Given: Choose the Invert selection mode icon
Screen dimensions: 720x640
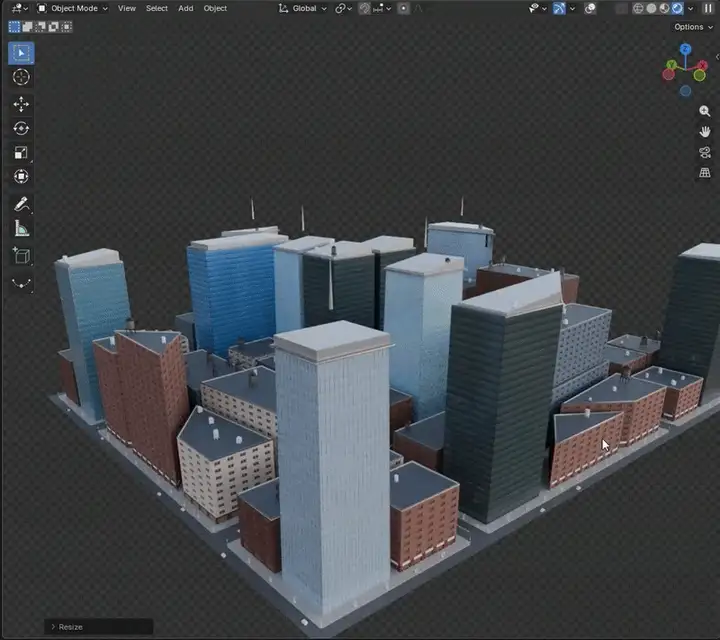Looking at the screenshot, I should 54,27.
